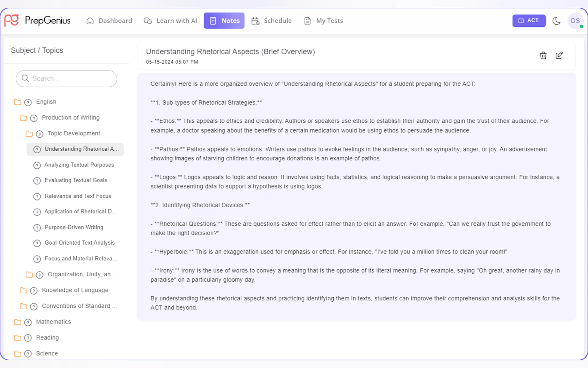Click question icon next to Purpose-Driven Writing
The height and width of the screenshot is (368, 588).
point(37,228)
